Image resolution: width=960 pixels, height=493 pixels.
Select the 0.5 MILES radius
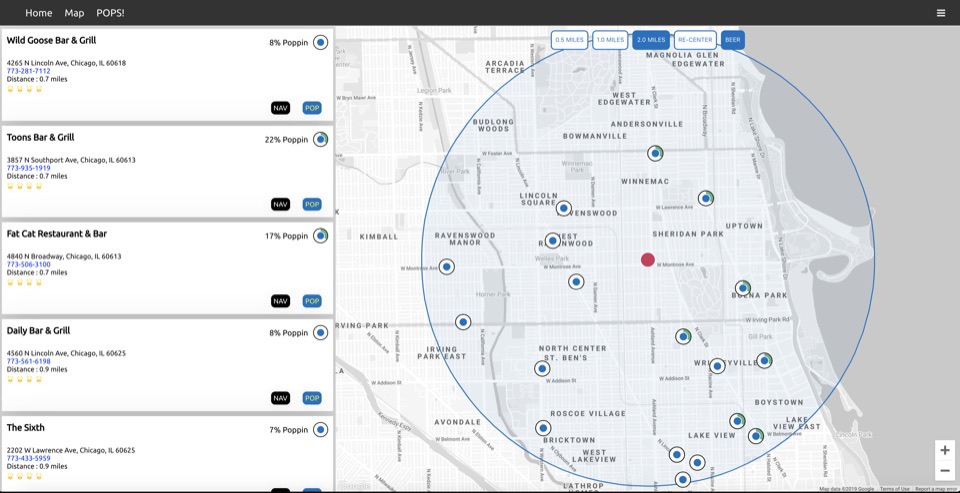point(569,40)
